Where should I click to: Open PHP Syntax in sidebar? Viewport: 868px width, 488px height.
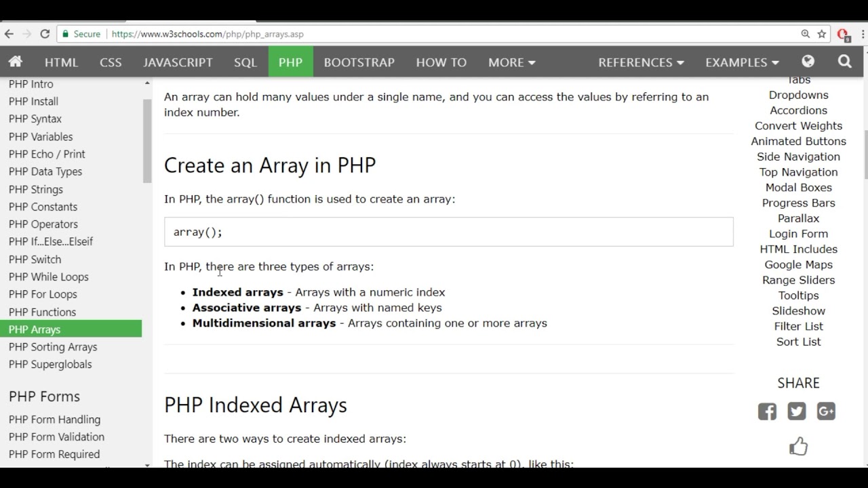(x=35, y=119)
